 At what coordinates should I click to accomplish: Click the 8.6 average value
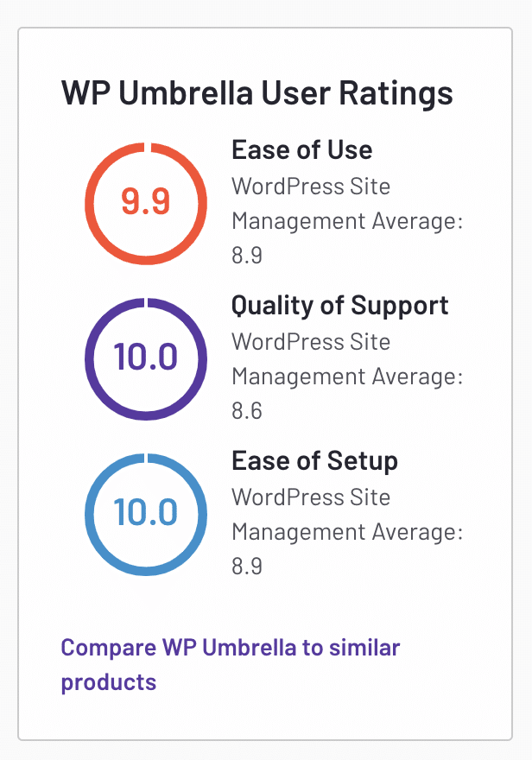tap(247, 411)
